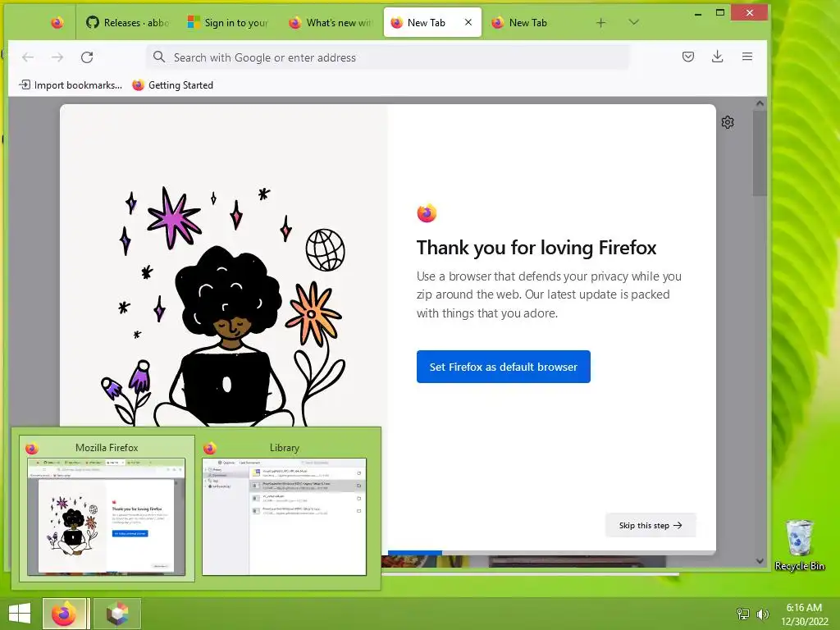The width and height of the screenshot is (840, 630).
Task: Switch to the Sign in to your tab
Action: pyautogui.click(x=228, y=22)
